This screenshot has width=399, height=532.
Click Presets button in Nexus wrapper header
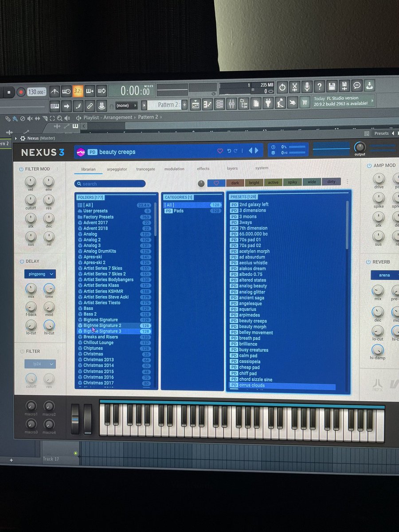point(381,133)
